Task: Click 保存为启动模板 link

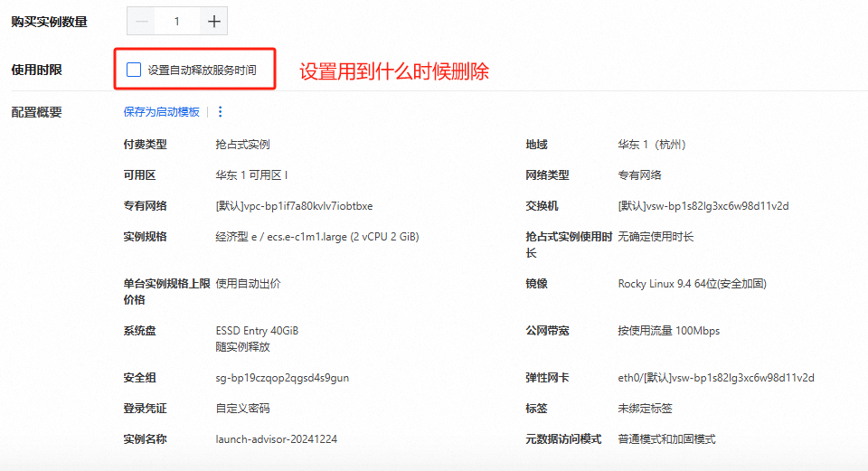Action: [x=161, y=112]
